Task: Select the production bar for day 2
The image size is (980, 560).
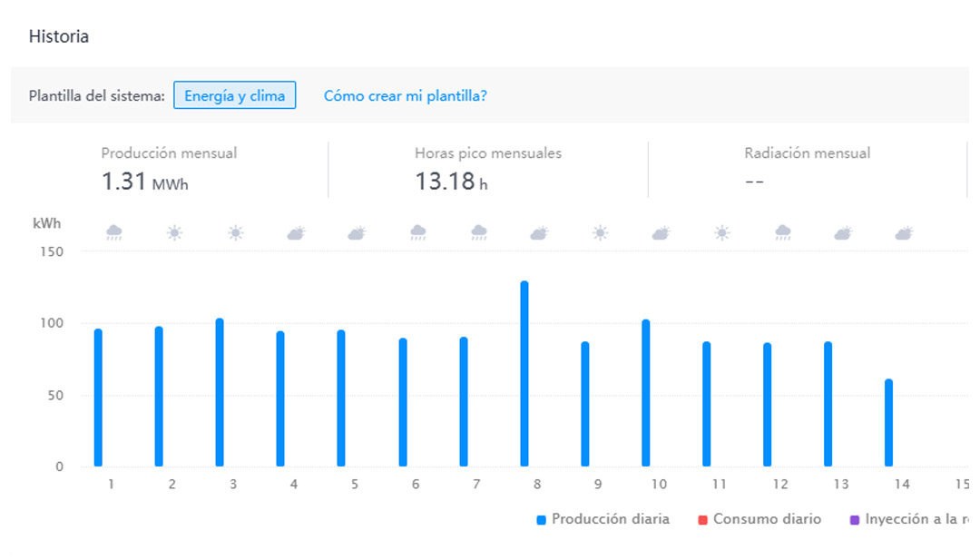Action: click(159, 397)
